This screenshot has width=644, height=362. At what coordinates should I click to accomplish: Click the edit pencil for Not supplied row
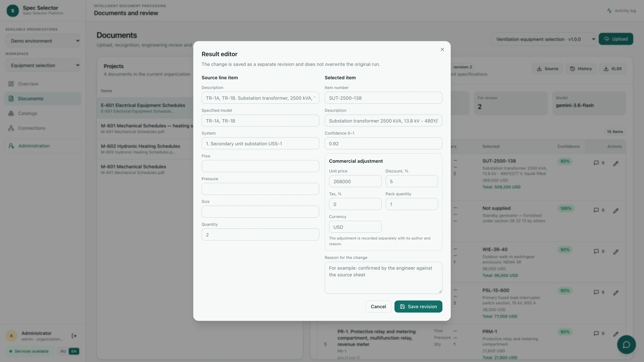[x=616, y=211]
